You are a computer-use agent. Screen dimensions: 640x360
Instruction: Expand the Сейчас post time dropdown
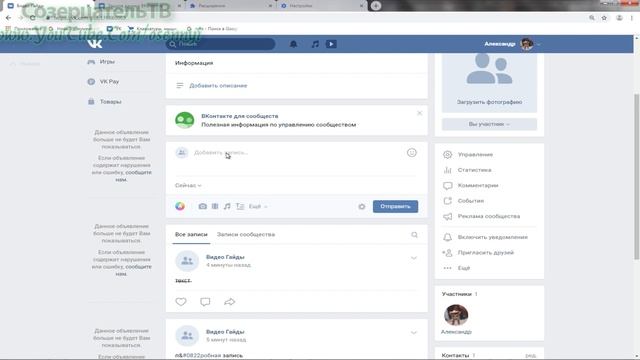pos(188,185)
